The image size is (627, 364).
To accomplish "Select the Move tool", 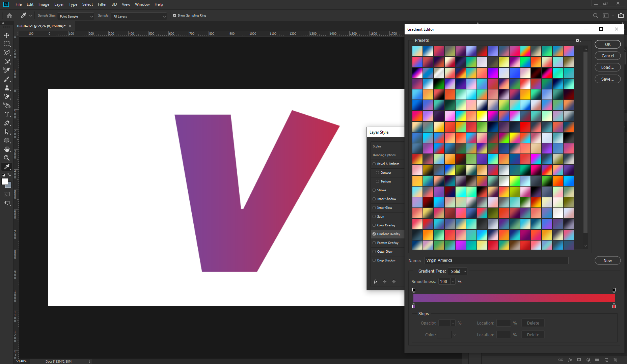I will pos(7,35).
